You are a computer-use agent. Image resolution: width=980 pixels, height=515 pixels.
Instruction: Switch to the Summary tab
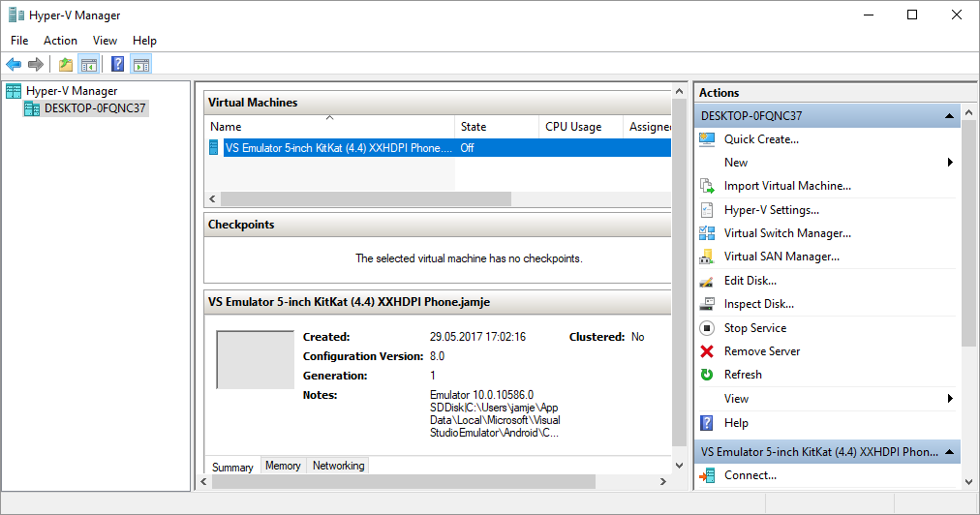[x=232, y=467]
